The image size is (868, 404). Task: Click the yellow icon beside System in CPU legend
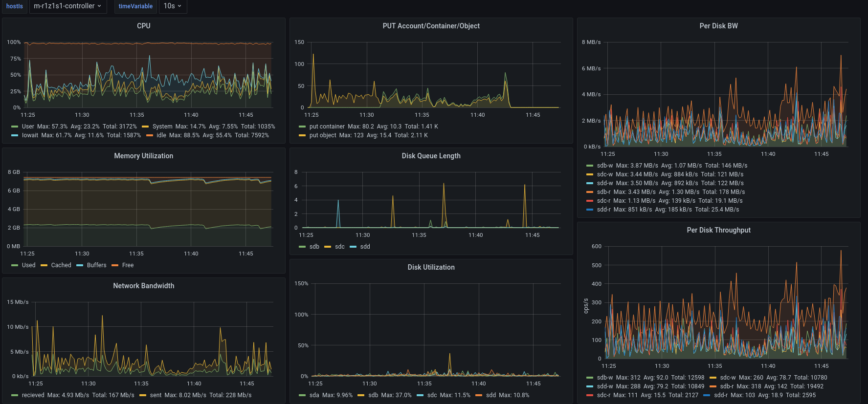click(145, 127)
